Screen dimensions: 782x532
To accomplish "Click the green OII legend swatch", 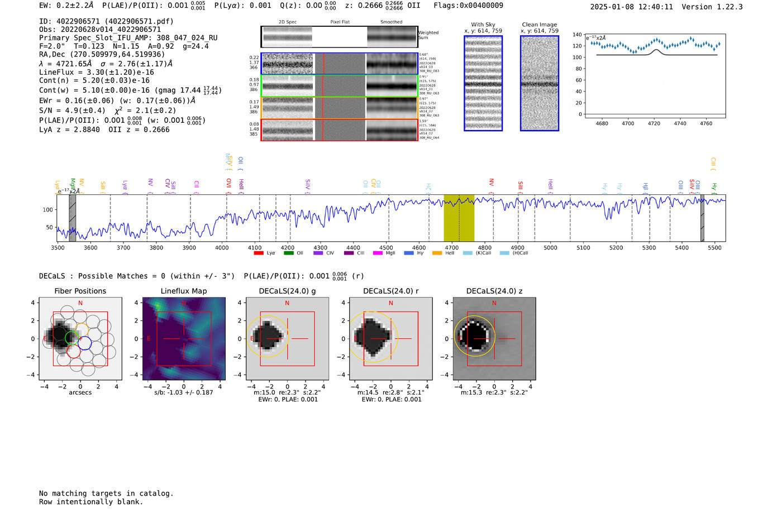I will (288, 253).
